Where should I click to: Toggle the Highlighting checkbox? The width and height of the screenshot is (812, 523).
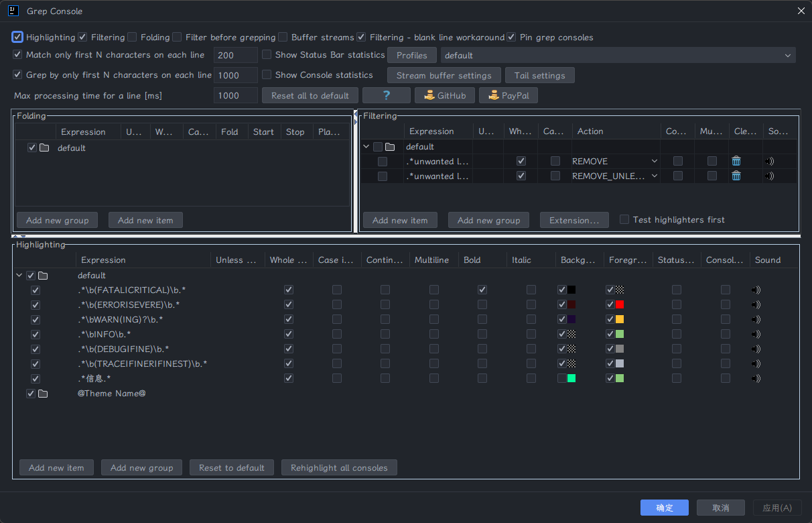(x=17, y=37)
